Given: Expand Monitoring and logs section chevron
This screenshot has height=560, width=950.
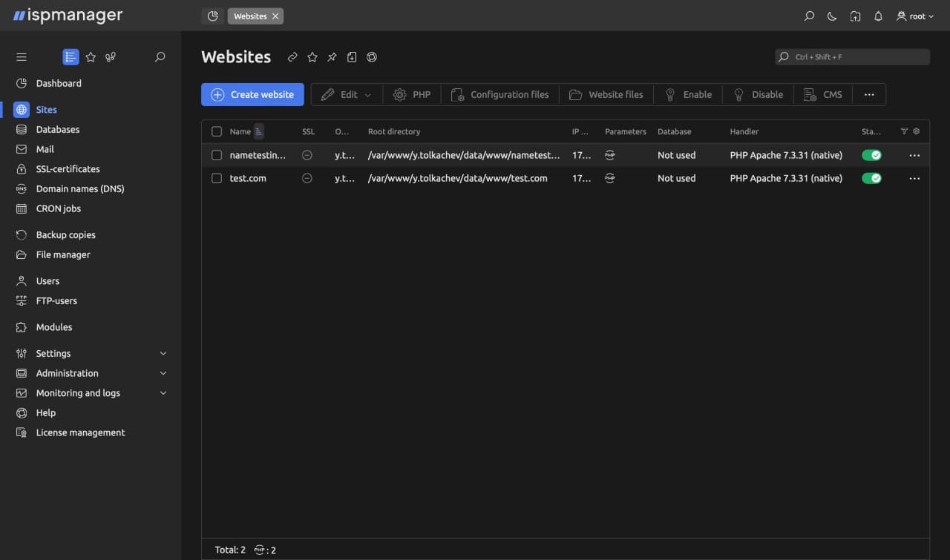Looking at the screenshot, I should click(x=163, y=393).
